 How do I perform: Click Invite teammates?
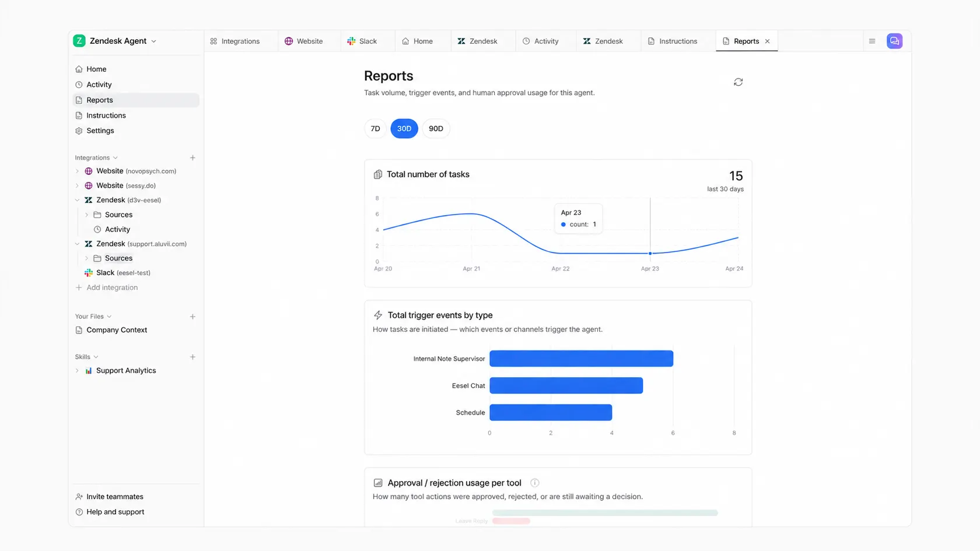110,497
